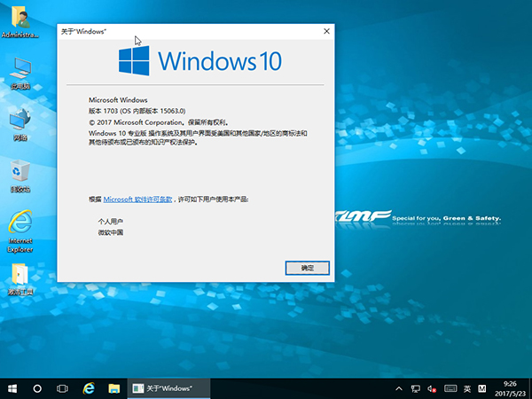Open the Administrator folder on desktop

[20, 21]
